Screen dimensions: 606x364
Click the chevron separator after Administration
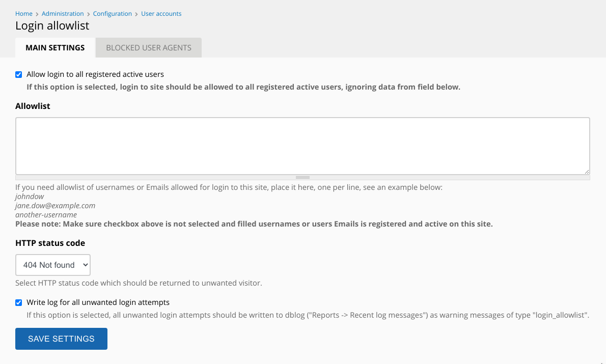pyautogui.click(x=89, y=14)
